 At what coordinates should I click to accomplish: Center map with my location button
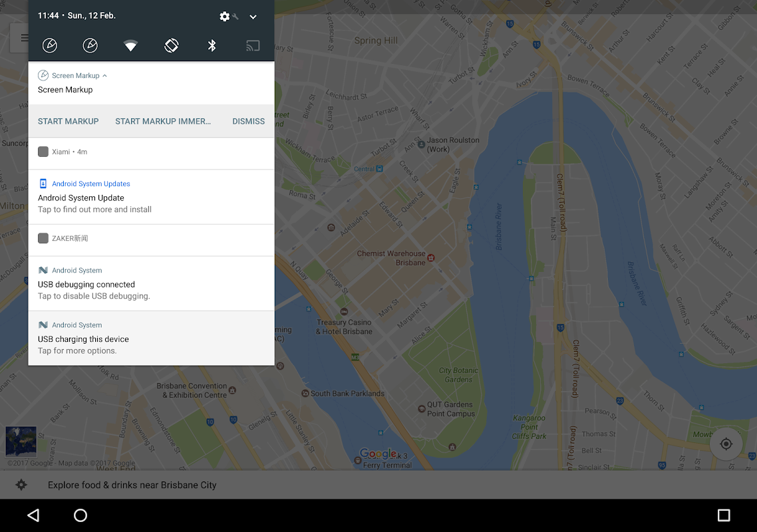(726, 444)
